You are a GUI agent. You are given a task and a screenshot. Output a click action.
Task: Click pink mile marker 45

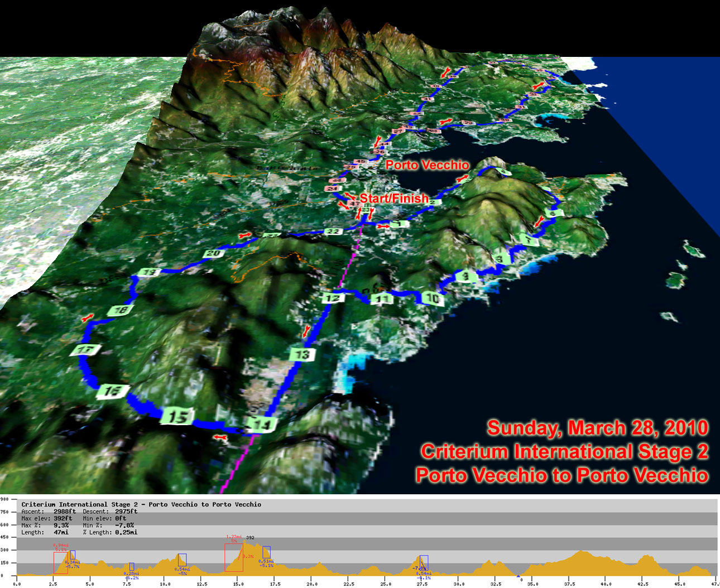361,162
